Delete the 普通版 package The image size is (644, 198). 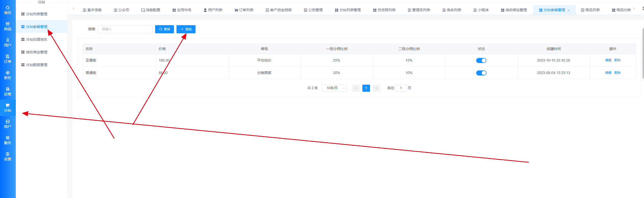pyautogui.click(x=617, y=73)
